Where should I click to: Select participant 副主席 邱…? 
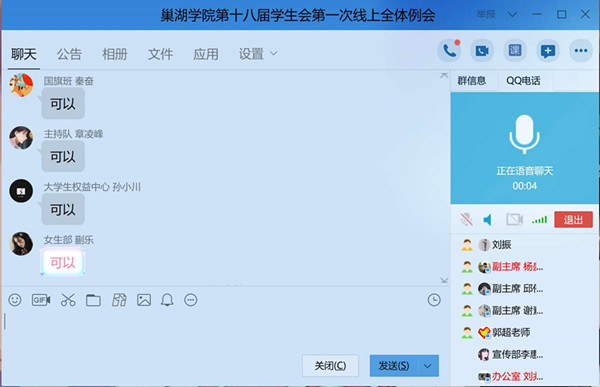click(x=525, y=289)
